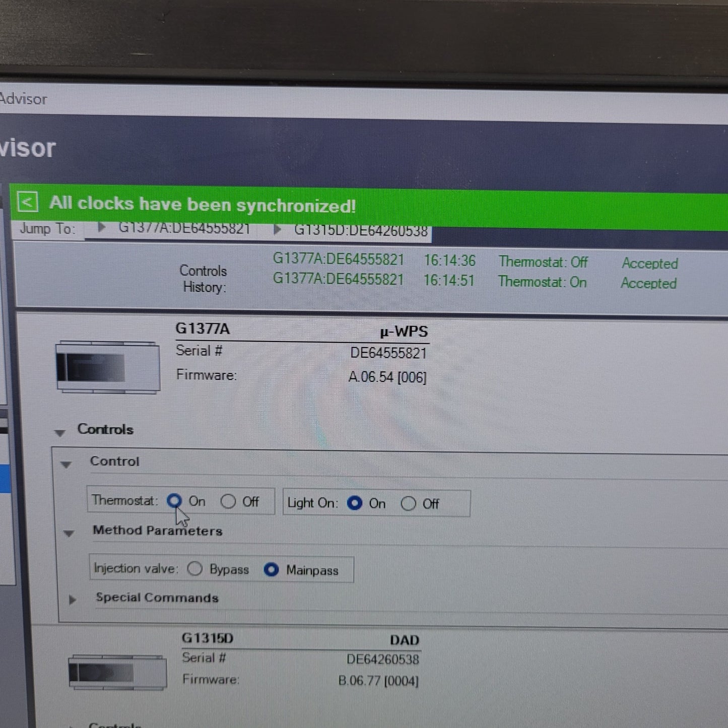Turn Light On to On

tap(355, 503)
